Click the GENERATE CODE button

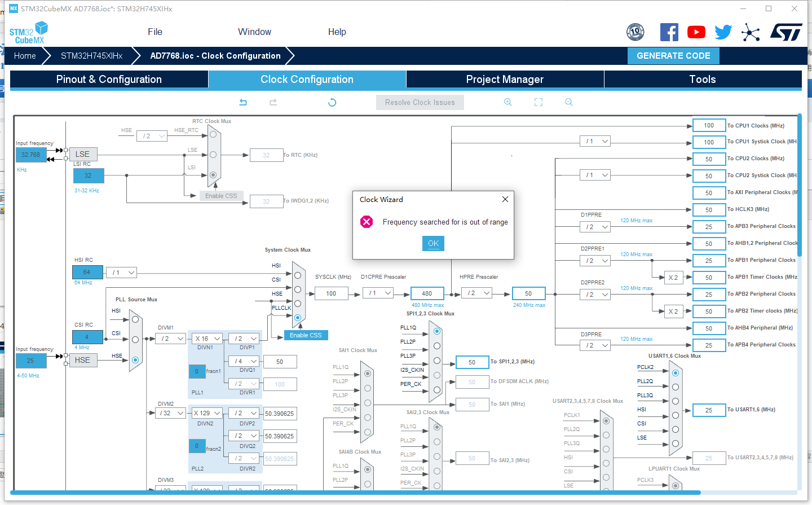click(673, 56)
